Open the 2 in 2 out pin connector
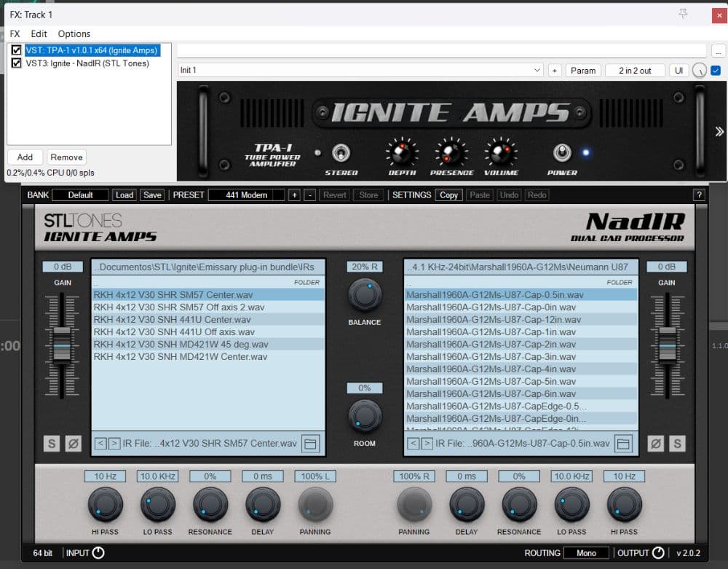 pyautogui.click(x=635, y=71)
